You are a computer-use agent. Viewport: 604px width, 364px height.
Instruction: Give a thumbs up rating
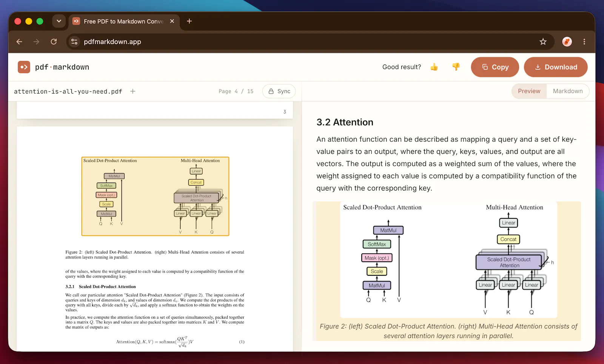[x=434, y=67]
